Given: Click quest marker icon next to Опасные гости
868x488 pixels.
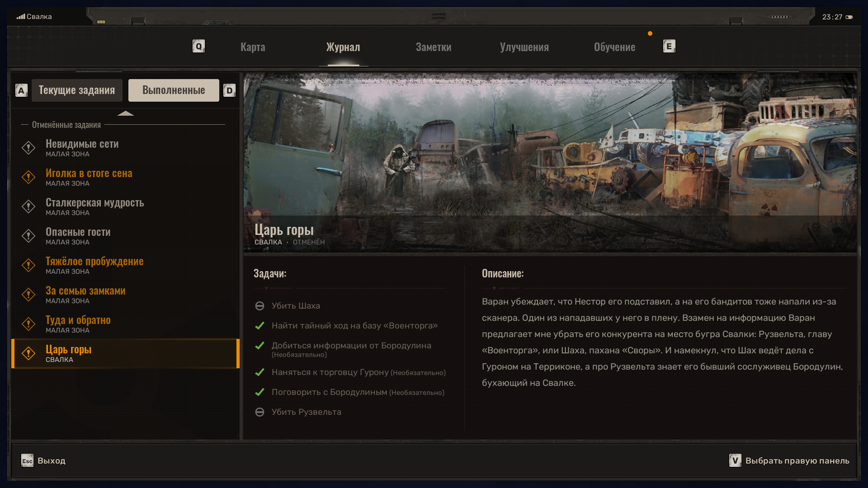Looking at the screenshot, I should (x=28, y=236).
